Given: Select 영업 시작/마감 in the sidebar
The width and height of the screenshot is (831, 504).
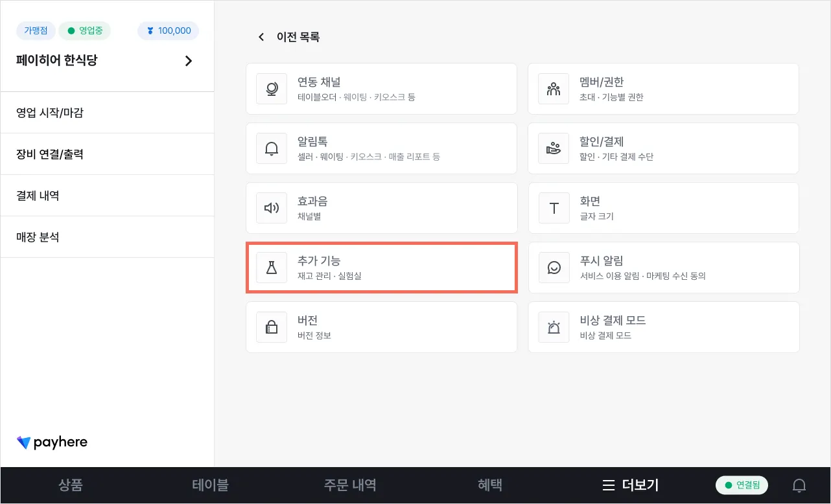Looking at the screenshot, I should (x=50, y=113).
